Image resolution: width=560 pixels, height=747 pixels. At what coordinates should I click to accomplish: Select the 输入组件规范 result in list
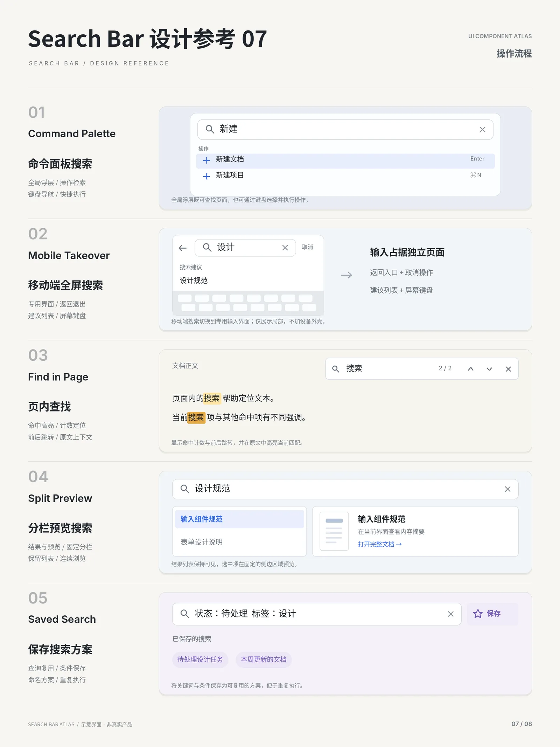[239, 519]
